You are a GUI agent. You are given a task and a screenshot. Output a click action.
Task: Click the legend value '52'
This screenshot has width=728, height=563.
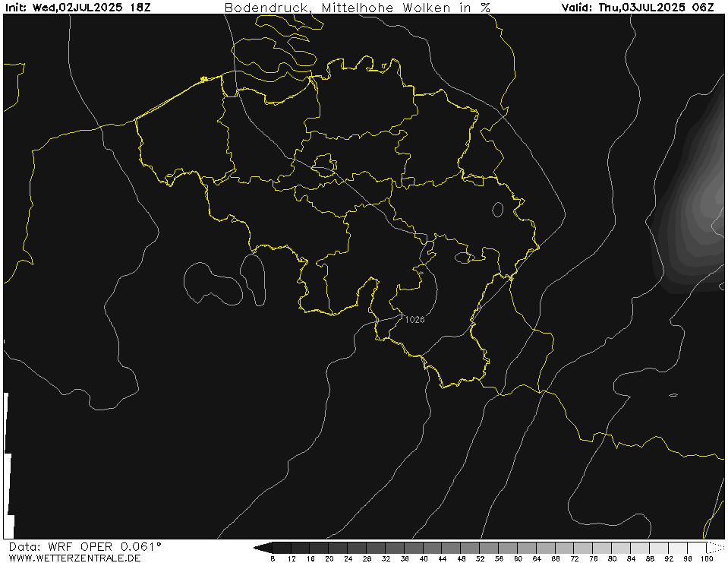480,558
